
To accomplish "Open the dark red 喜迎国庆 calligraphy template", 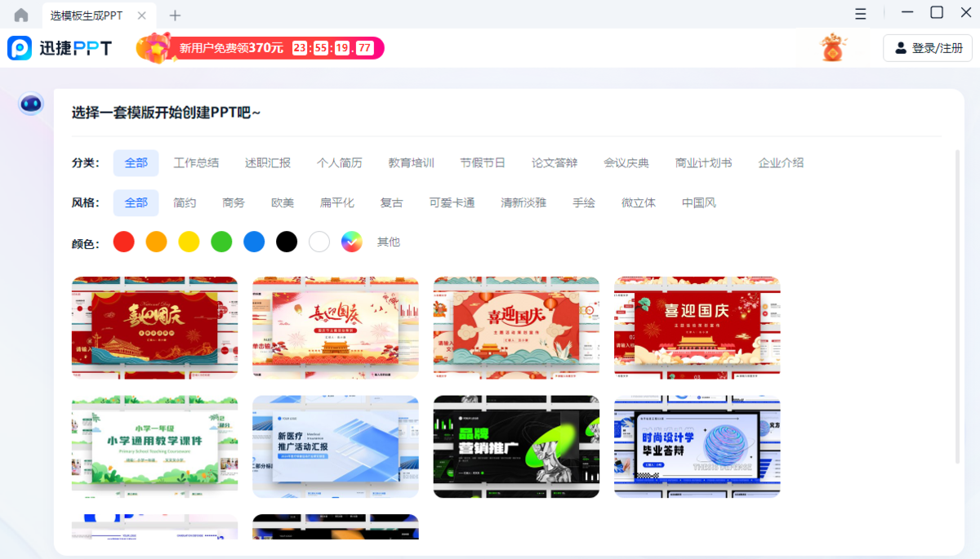I will (155, 327).
